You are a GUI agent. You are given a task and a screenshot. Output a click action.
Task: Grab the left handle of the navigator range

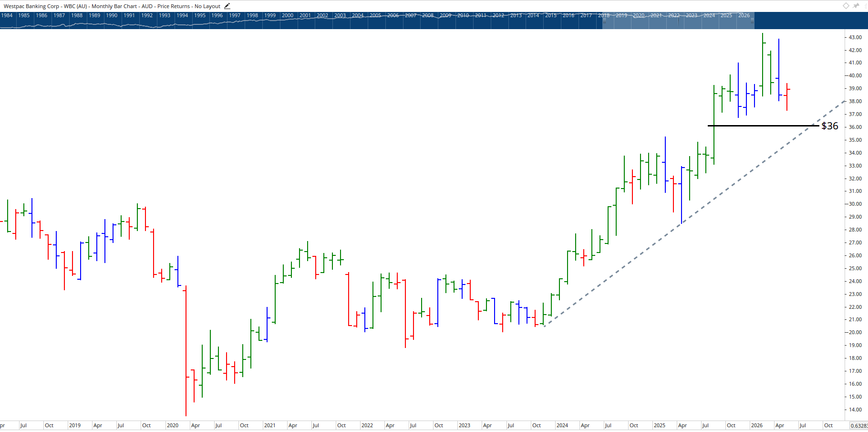click(604, 21)
